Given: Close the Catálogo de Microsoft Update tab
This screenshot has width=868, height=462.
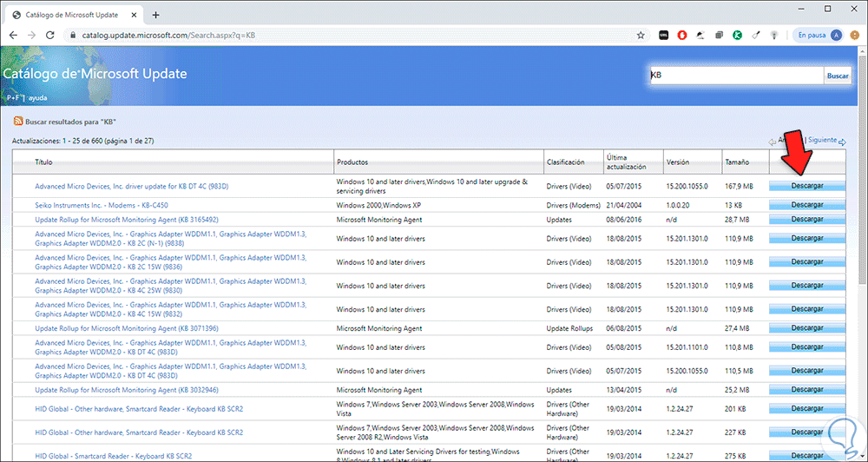Looking at the screenshot, I should coord(135,15).
